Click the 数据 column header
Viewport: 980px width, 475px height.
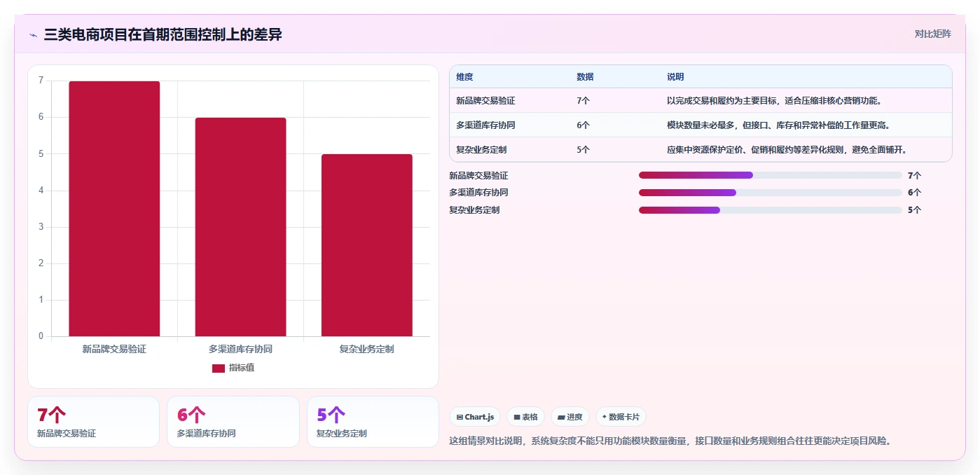tap(585, 77)
